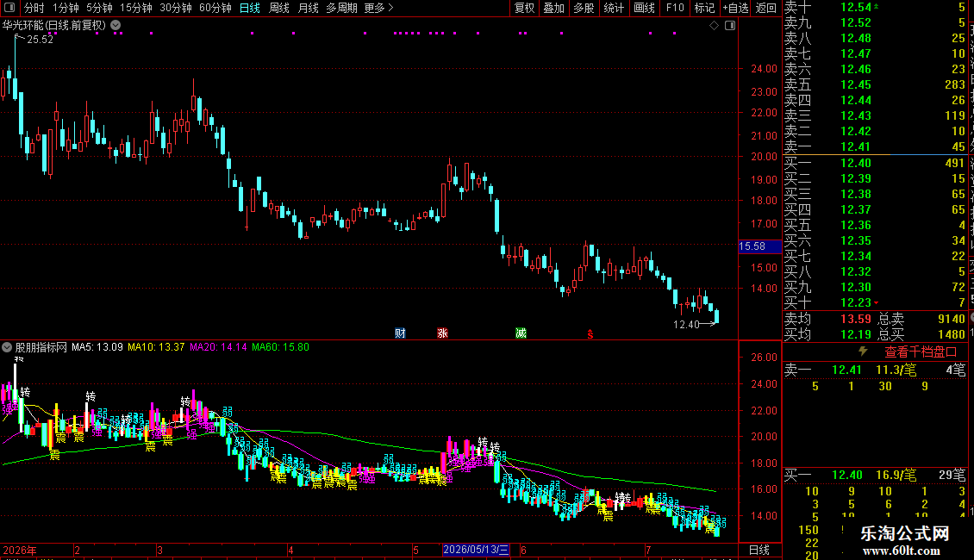The width and height of the screenshot is (974, 560).
Task: Click the 统计 statistics button
Action: [614, 8]
